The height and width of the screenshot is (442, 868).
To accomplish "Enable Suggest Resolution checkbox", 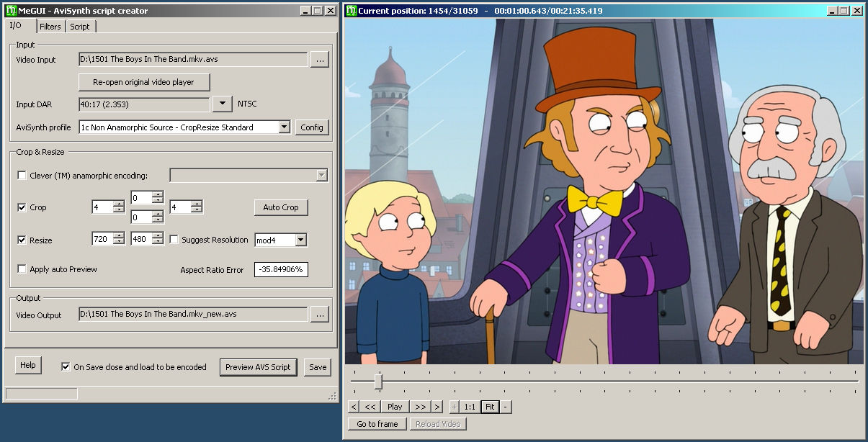I will pyautogui.click(x=174, y=240).
